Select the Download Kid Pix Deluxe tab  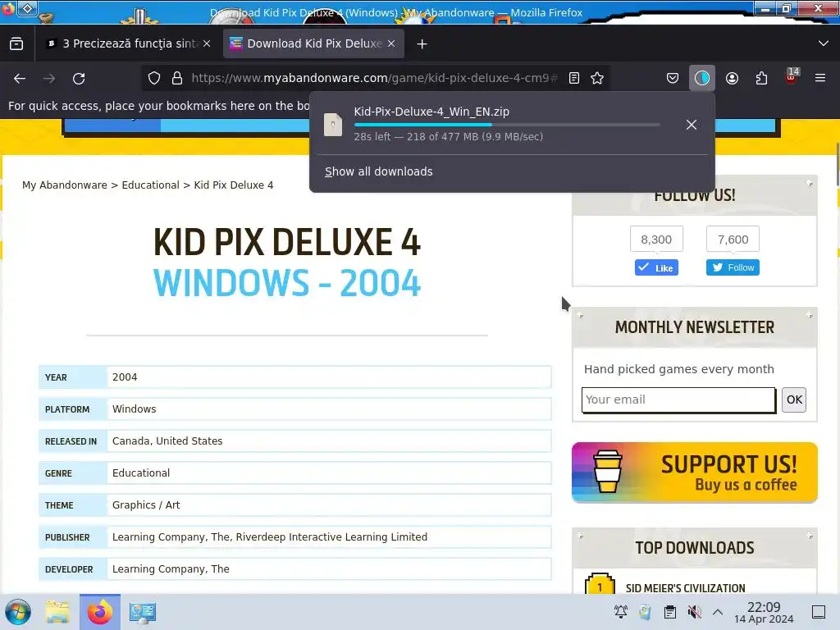click(x=314, y=44)
